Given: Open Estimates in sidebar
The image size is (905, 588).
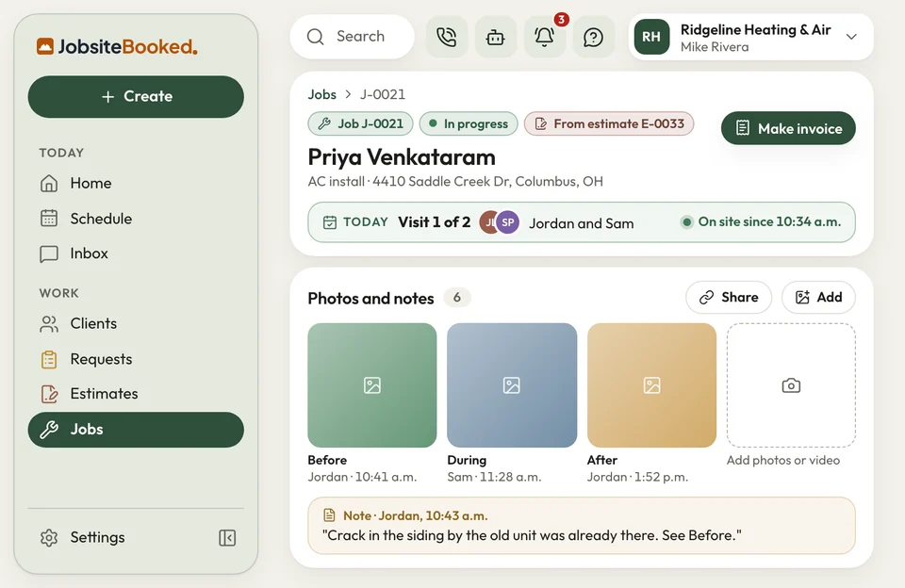Looking at the screenshot, I should click(136, 394).
